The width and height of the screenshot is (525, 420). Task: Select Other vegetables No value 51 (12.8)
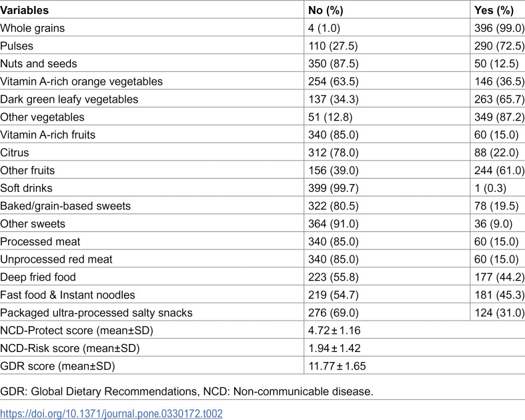point(330,117)
